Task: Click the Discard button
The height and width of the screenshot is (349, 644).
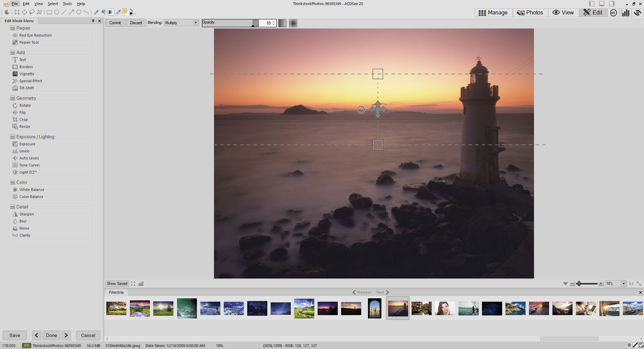Action: tap(136, 23)
